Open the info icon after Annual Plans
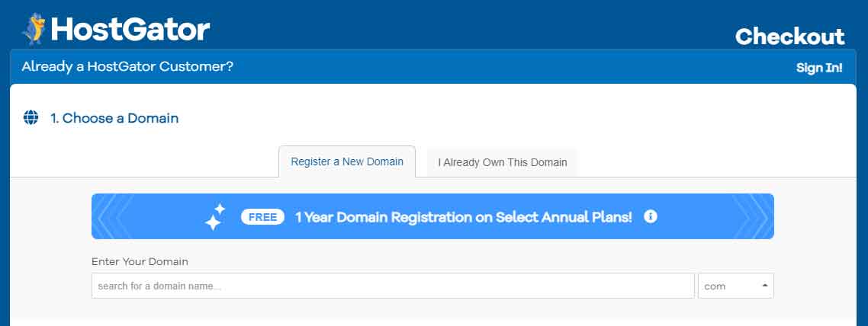The height and width of the screenshot is (326, 868). pyautogui.click(x=650, y=216)
